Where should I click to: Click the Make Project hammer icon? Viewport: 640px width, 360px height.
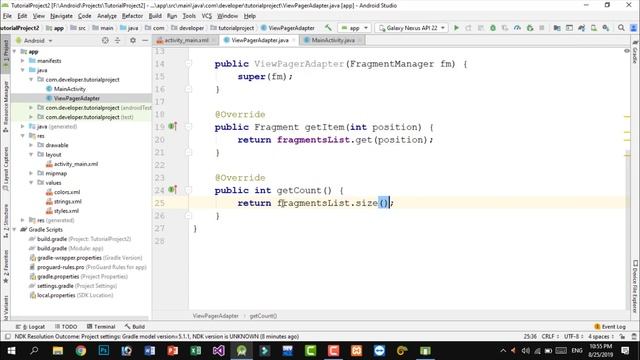tap(328, 28)
